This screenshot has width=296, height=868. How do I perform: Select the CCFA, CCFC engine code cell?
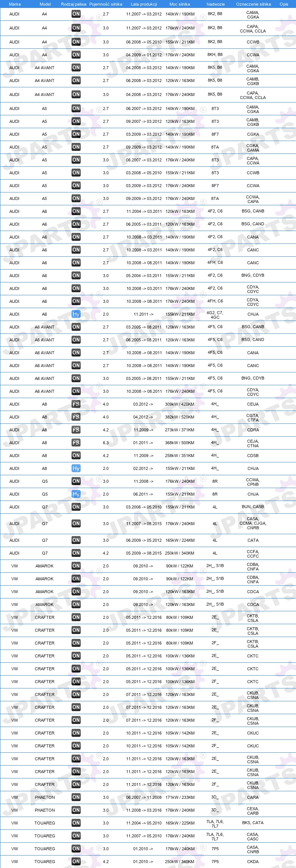point(253,554)
